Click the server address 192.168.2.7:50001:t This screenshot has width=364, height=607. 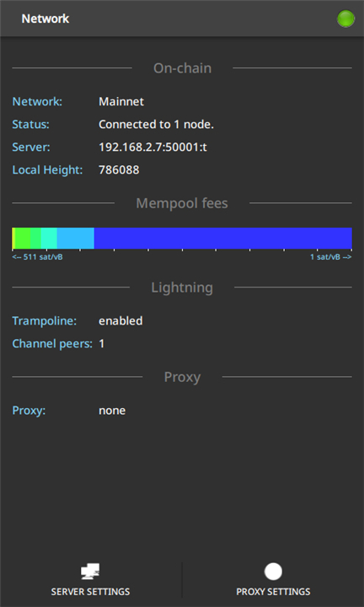pos(153,147)
